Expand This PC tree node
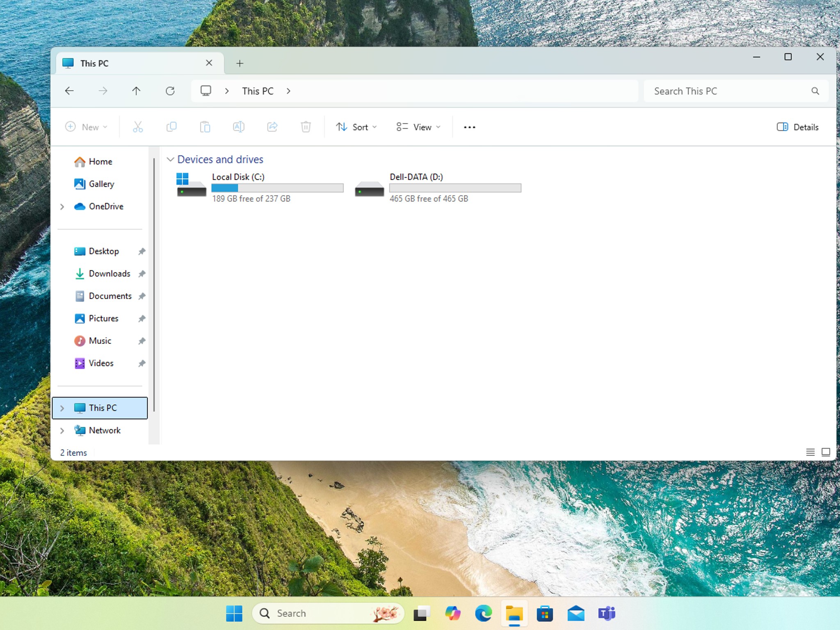This screenshot has width=840, height=630. click(62, 408)
